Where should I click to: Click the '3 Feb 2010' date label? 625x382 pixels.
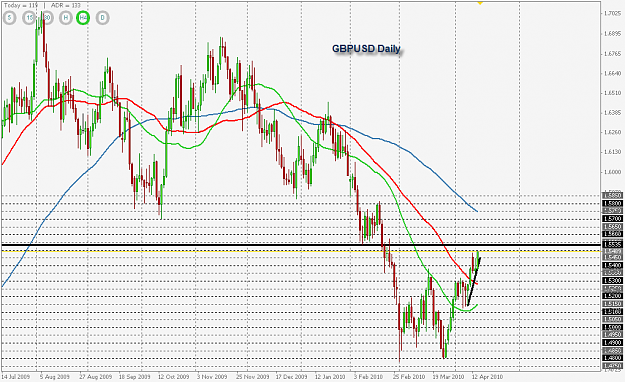click(368, 377)
